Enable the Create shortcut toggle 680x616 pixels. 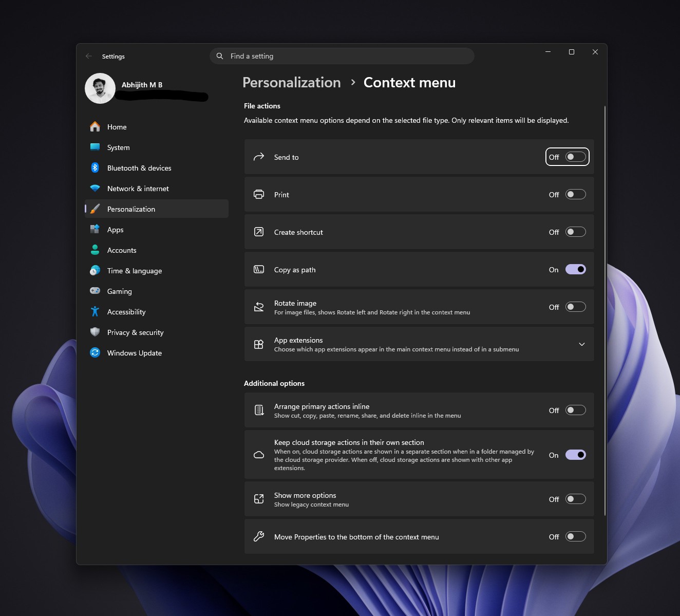point(576,232)
